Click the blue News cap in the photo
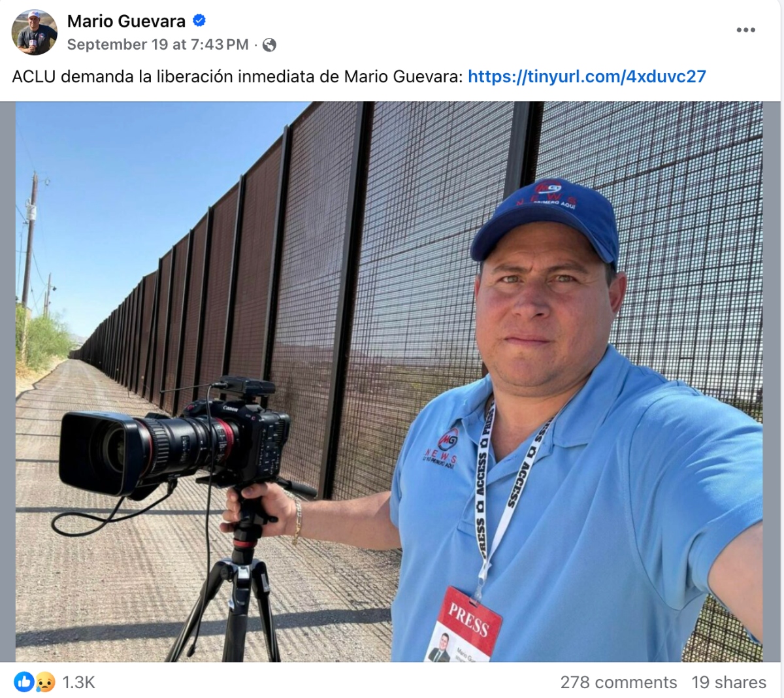 [546, 221]
